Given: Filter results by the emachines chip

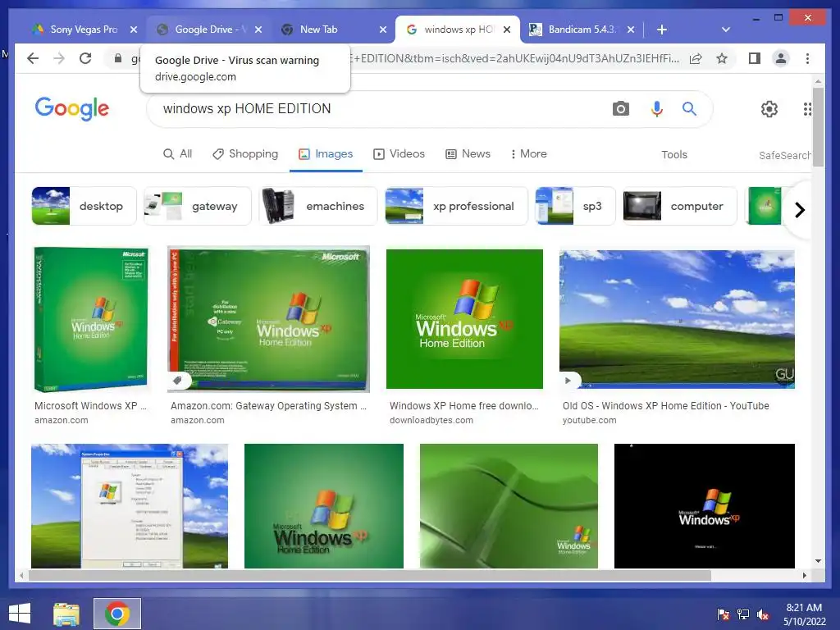Looking at the screenshot, I should 318,206.
